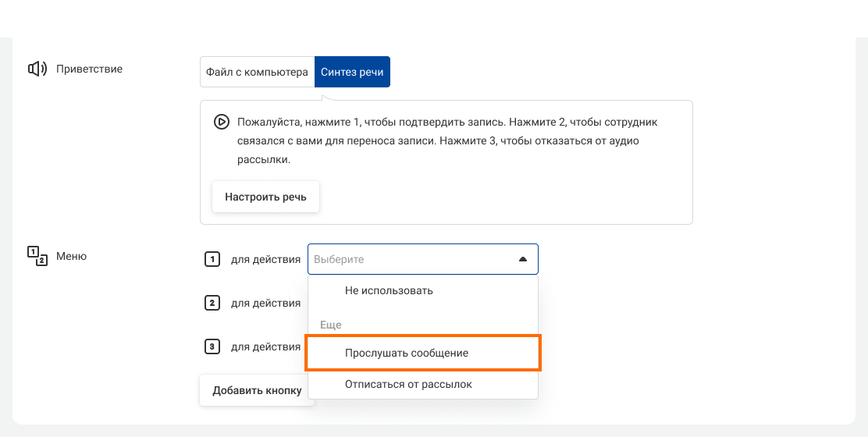Click the Еще group header in the dropdown

click(x=331, y=325)
